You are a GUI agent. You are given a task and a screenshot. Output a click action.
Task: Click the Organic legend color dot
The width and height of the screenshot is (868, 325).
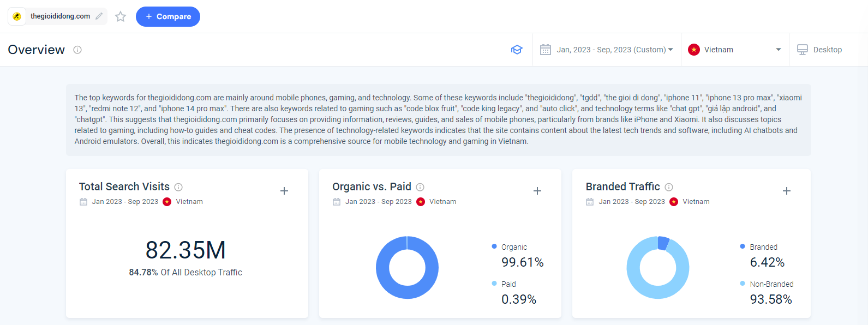pyautogui.click(x=494, y=246)
